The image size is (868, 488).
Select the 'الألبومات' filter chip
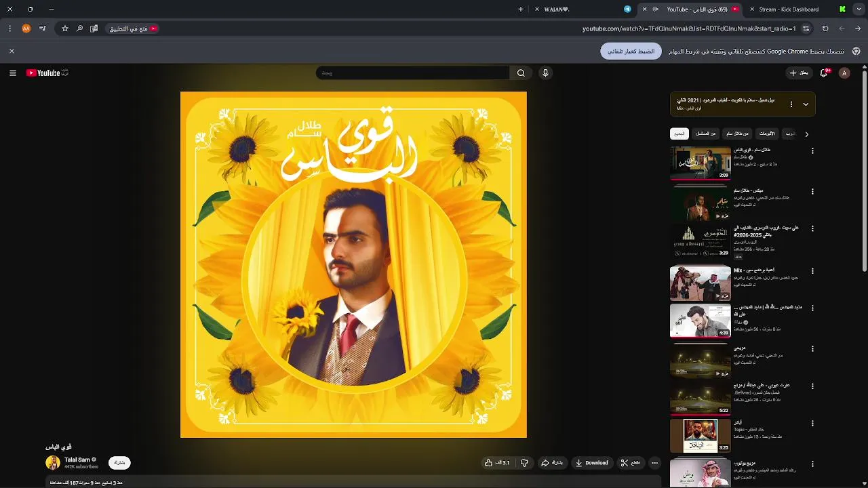point(767,134)
